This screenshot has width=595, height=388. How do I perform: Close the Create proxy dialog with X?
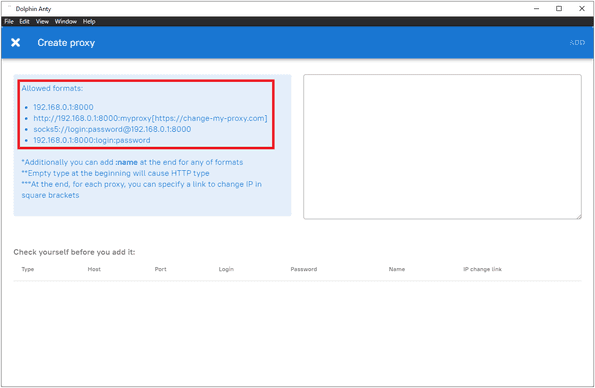tap(16, 43)
